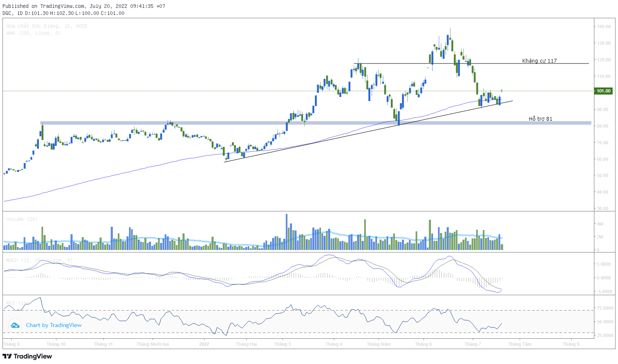The image size is (618, 364).
Task: Click the 'Hỗ trợ 81' support label
Action: pos(540,119)
